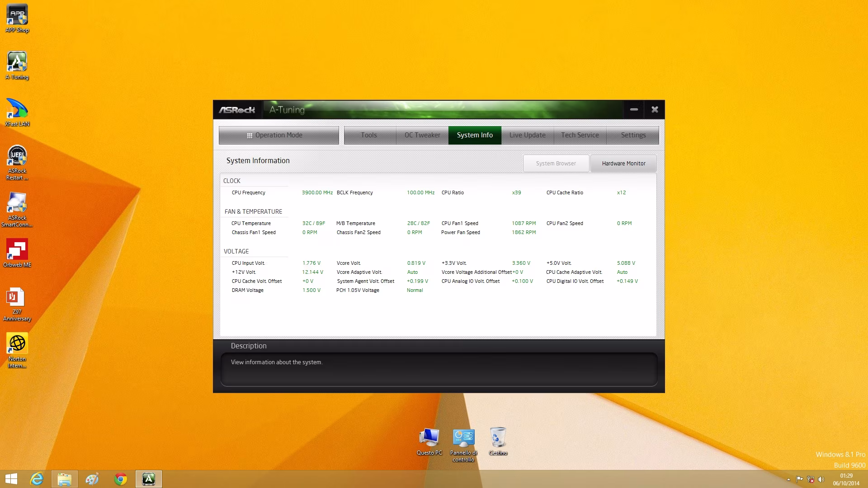
Task: Click the ASRock logo in the title bar
Action: click(237, 110)
